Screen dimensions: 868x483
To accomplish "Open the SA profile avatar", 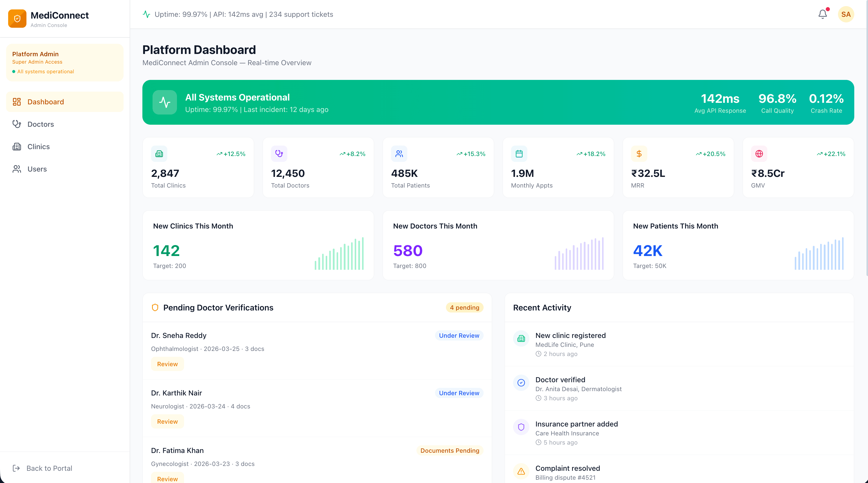I will pos(846,14).
